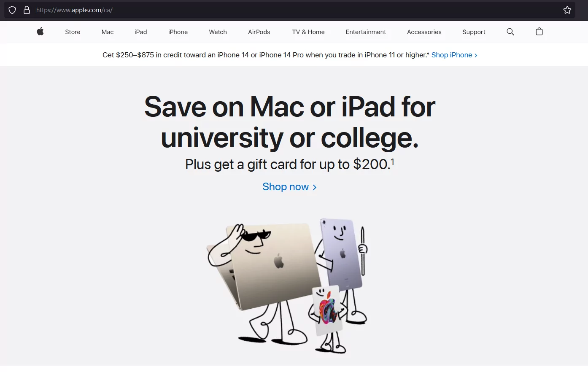Open the tracking protection shield icon
This screenshot has height=372, width=588.
coord(12,10)
